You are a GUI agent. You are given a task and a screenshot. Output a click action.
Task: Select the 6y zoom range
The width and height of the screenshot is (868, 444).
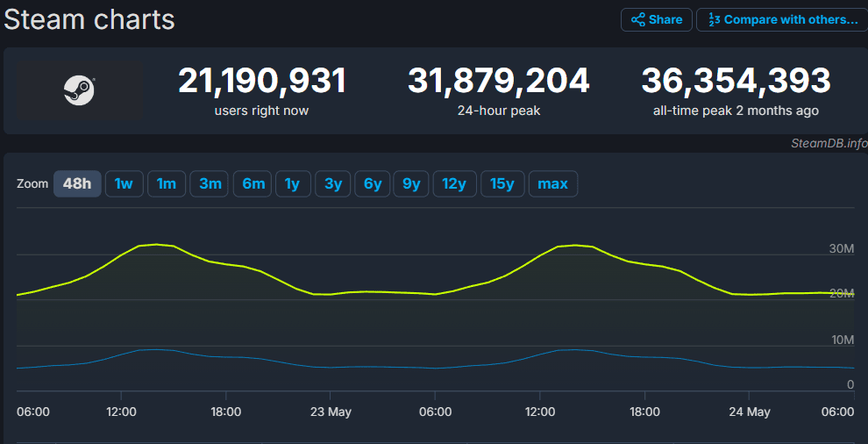tap(373, 183)
